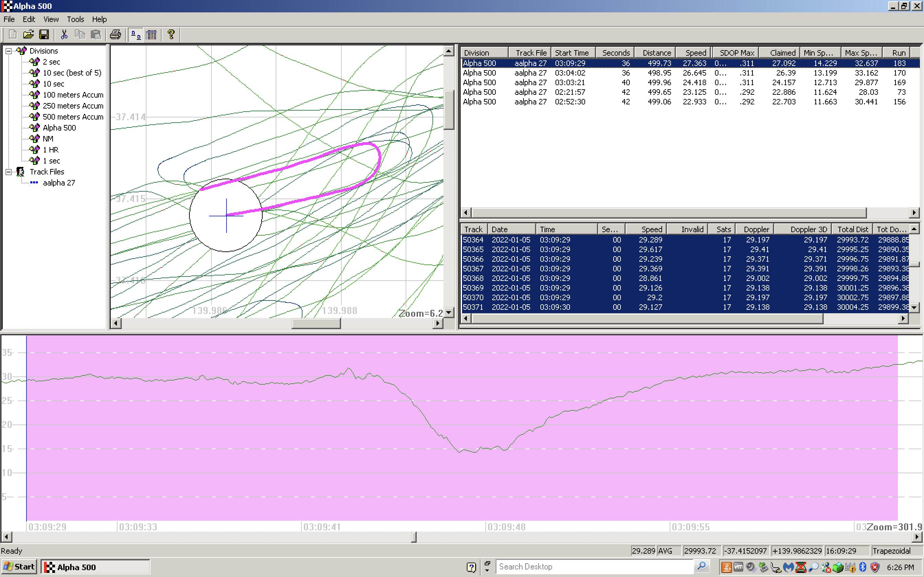Open a track file with folder icon
This screenshot has width=924, height=577.
[x=28, y=35]
